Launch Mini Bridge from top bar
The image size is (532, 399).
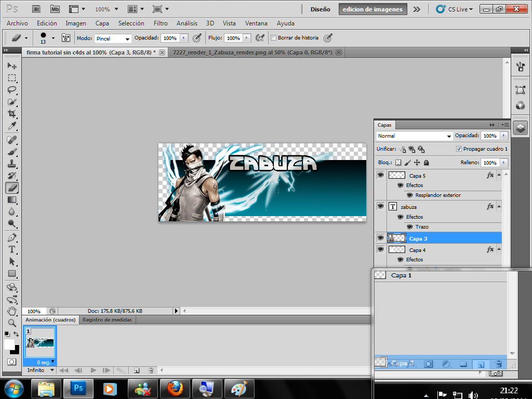tap(55, 9)
